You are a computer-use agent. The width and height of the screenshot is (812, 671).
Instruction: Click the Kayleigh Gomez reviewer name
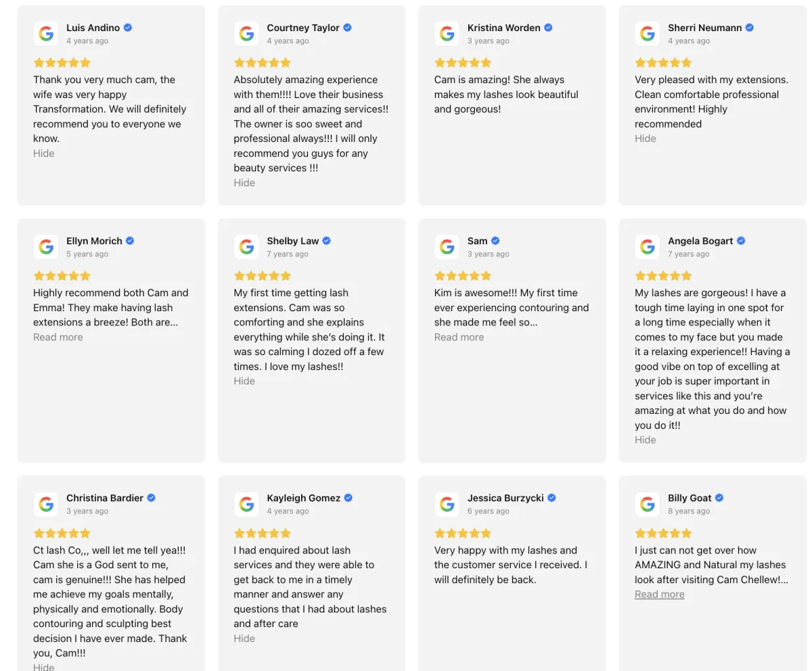pyautogui.click(x=303, y=498)
